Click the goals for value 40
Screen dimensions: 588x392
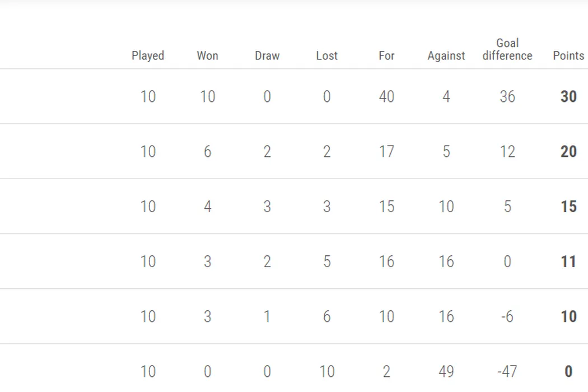tap(386, 97)
